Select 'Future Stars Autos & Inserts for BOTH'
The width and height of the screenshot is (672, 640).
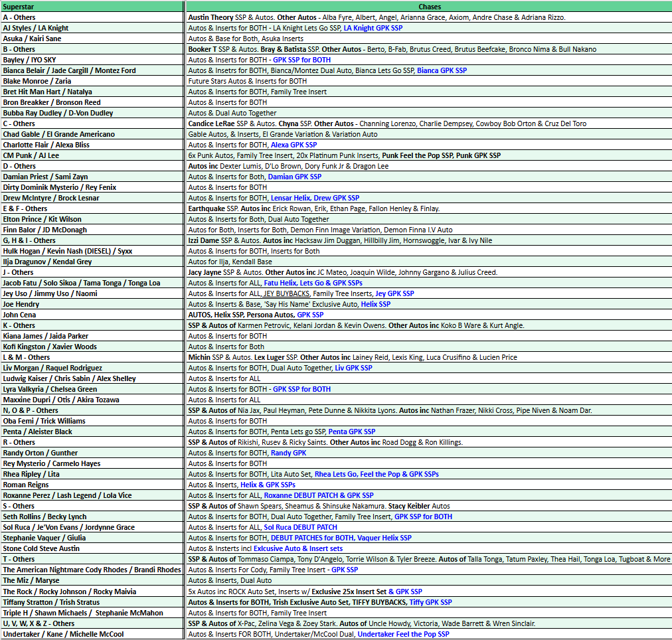point(430,81)
